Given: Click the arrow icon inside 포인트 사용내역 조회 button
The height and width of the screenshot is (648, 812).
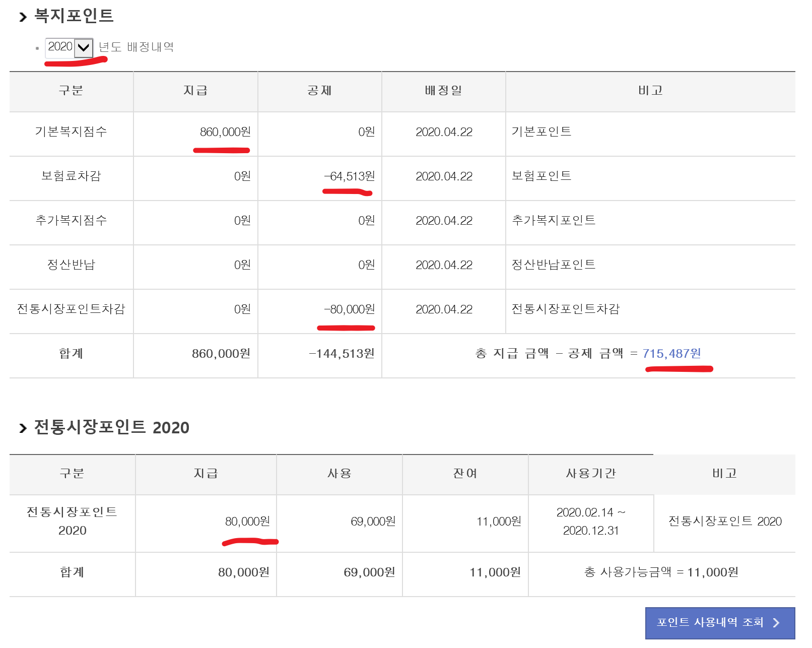Looking at the screenshot, I should point(776,623).
